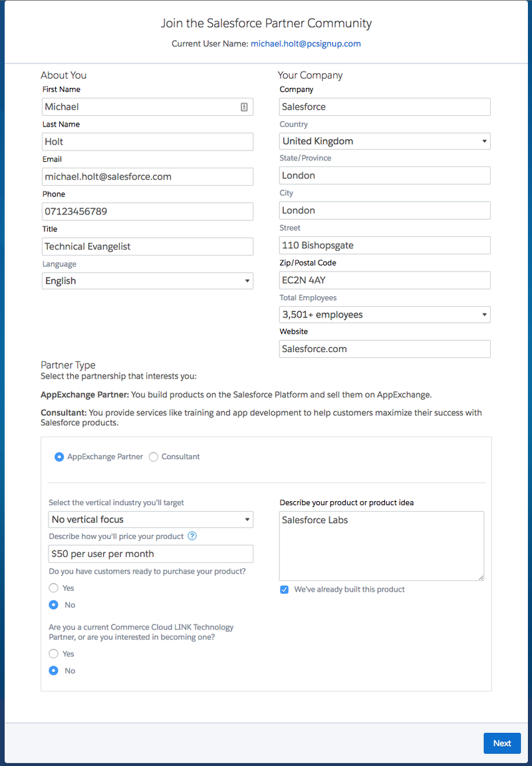532x766 pixels.
Task: Toggle "We've already built this product" checkbox
Action: pyautogui.click(x=284, y=590)
